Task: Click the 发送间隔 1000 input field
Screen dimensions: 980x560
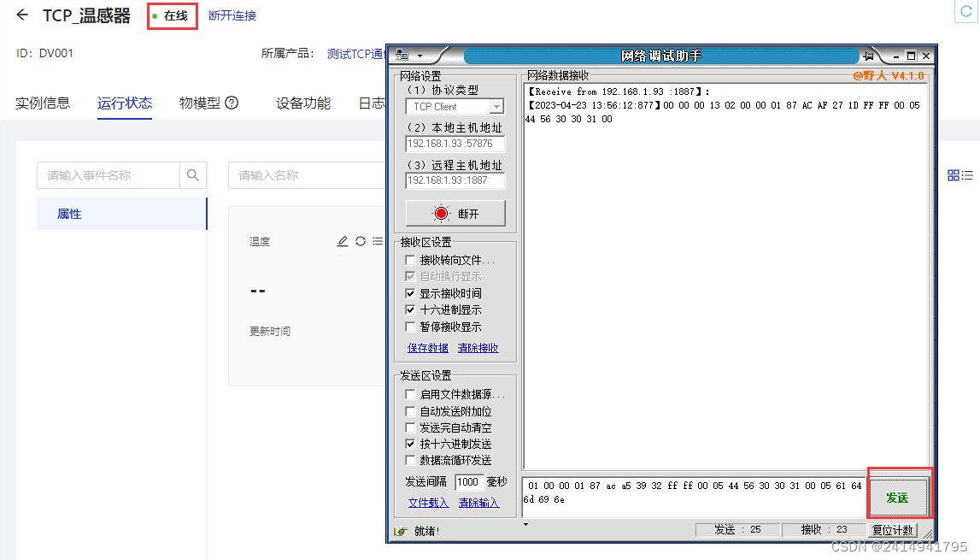Action: pyautogui.click(x=468, y=481)
